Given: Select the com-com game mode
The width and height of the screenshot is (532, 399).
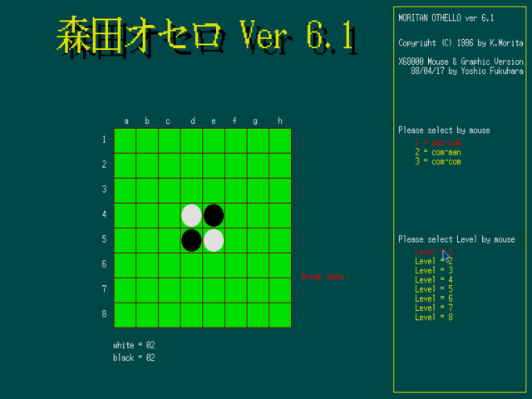Looking at the screenshot, I should point(438,161).
